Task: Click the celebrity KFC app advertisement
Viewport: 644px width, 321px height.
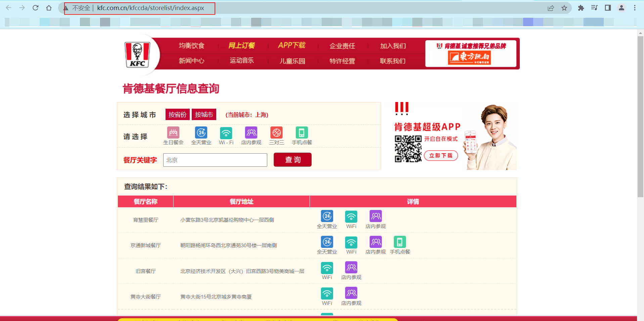Action: [455, 136]
